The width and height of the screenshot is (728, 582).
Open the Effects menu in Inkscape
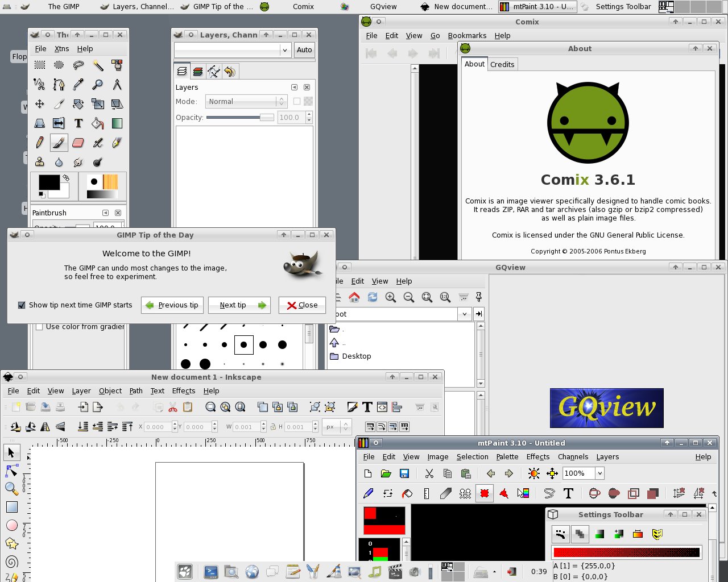click(184, 391)
